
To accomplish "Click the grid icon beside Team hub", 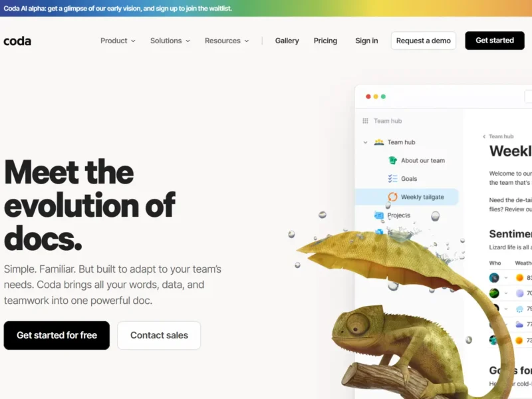I will [365, 121].
